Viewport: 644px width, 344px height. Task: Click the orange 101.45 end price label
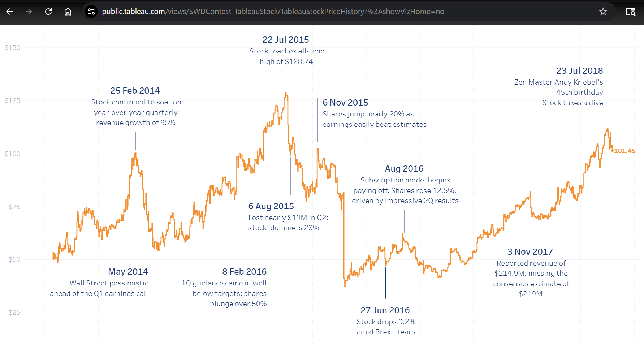coord(624,151)
